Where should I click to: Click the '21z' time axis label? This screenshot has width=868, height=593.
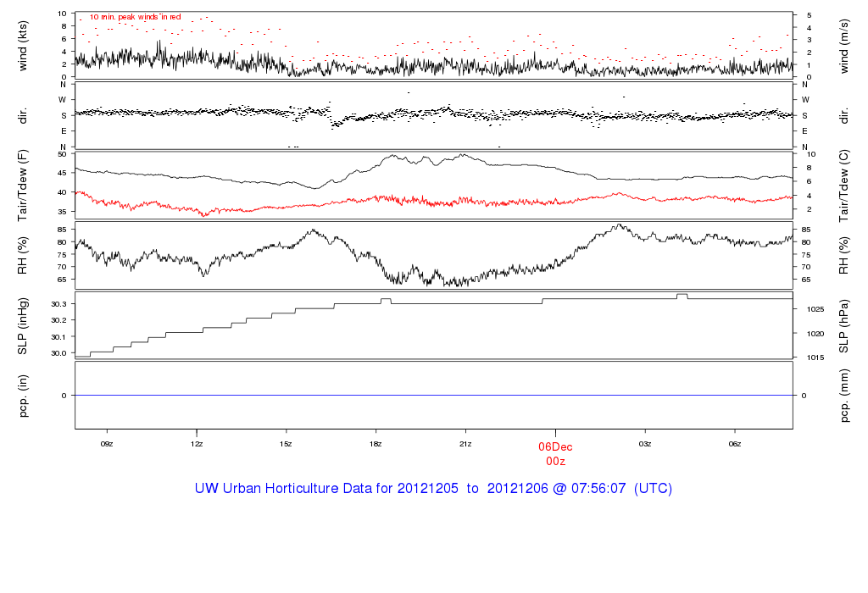pos(465,444)
